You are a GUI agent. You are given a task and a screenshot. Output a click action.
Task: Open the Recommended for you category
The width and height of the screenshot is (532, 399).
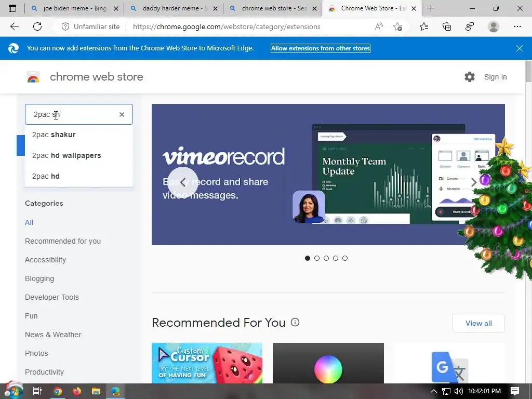[63, 241]
